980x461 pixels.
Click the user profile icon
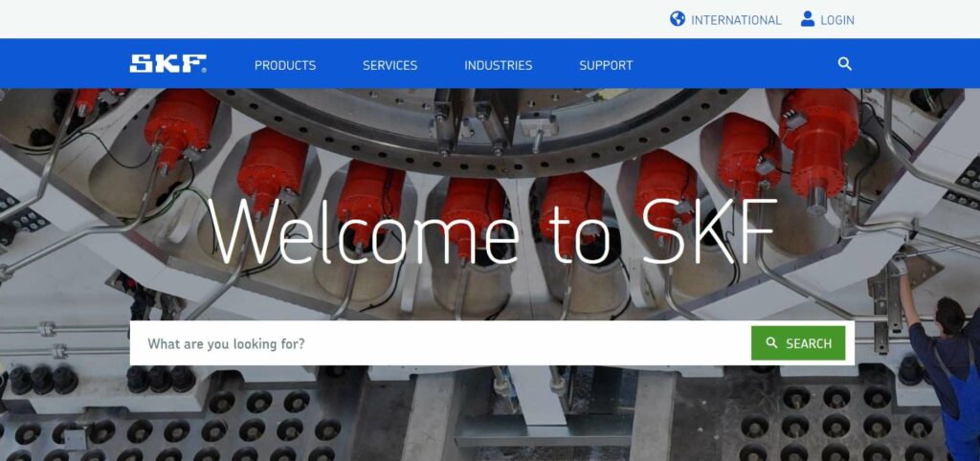(808, 19)
